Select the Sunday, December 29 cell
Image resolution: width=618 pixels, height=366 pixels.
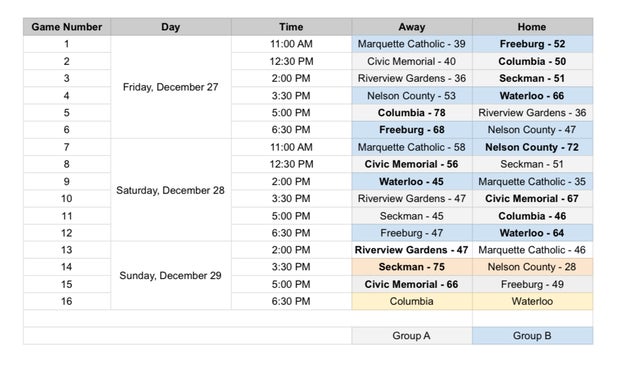[x=171, y=275]
